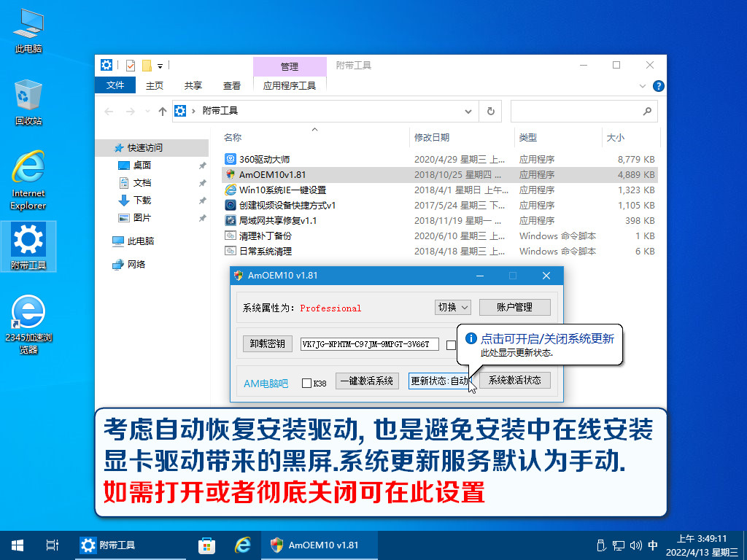Refresh the 附带工具 folder view

[490, 112]
